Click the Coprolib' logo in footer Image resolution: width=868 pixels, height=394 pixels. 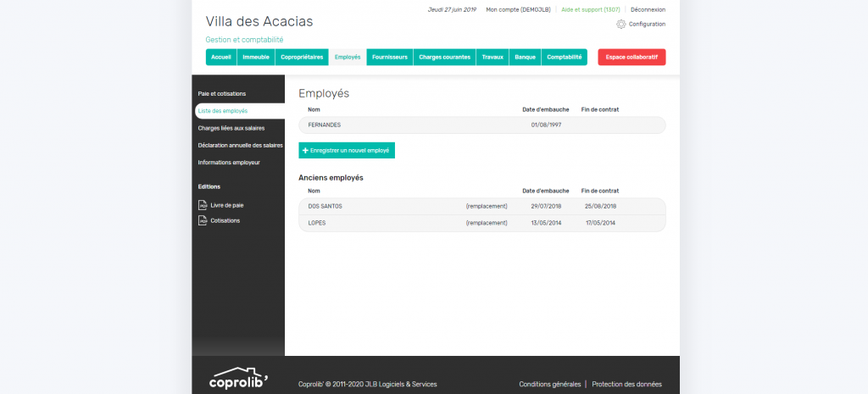[x=239, y=380]
